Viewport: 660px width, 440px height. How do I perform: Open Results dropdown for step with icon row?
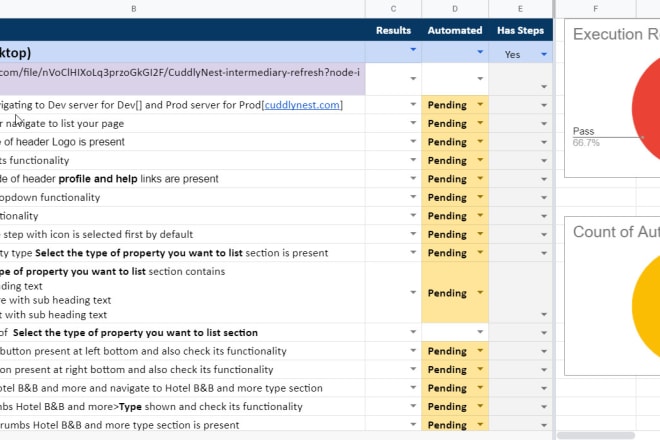pos(413,235)
